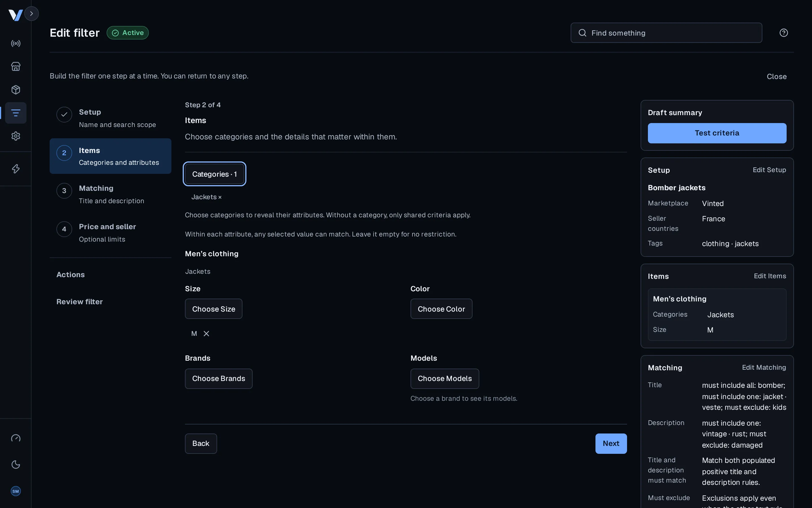Open the Choose Brands dropdown
Viewport: 812px width, 508px height.
point(219,379)
